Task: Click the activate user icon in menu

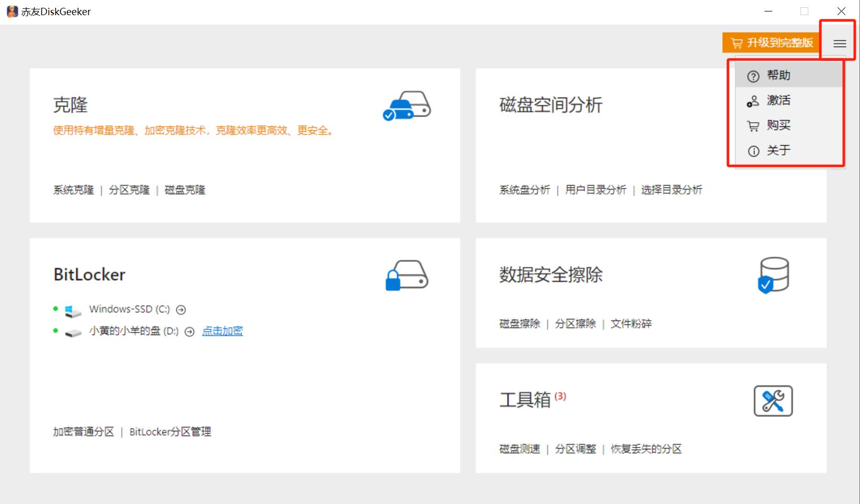Action: click(752, 101)
